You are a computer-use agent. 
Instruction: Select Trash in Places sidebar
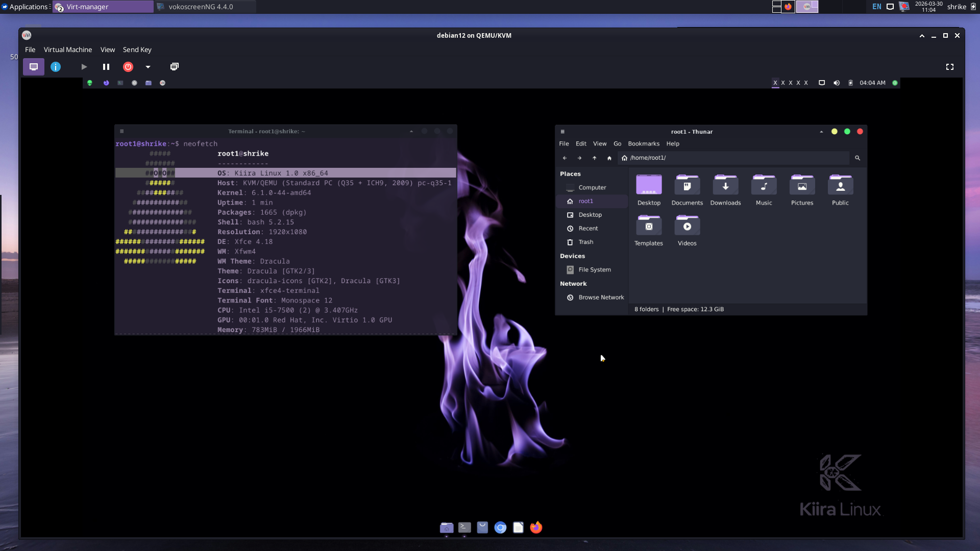[x=585, y=242]
